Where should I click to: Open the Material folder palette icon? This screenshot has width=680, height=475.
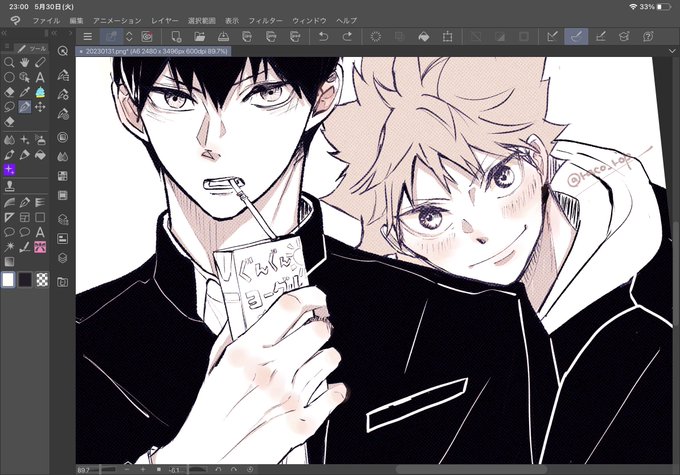pos(63,282)
